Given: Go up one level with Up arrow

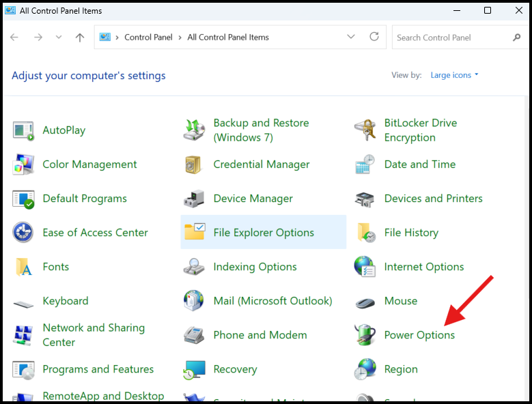Looking at the screenshot, I should pos(80,38).
